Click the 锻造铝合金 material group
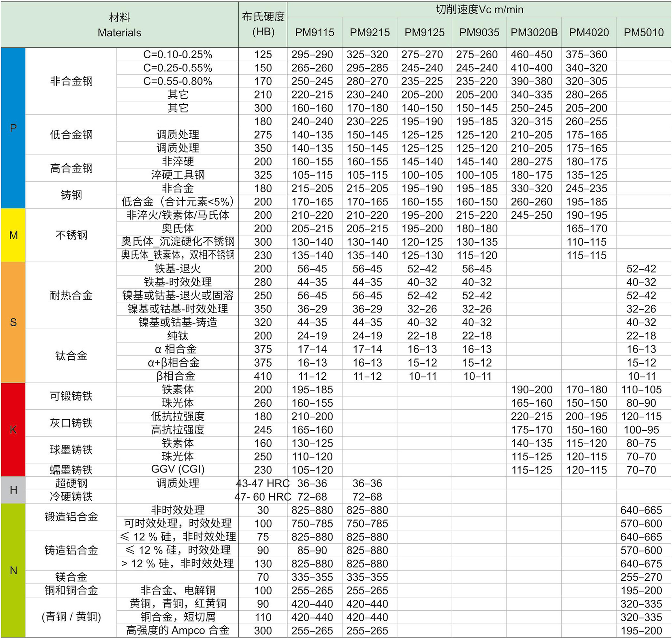The height and width of the screenshot is (638, 672). tap(71, 516)
